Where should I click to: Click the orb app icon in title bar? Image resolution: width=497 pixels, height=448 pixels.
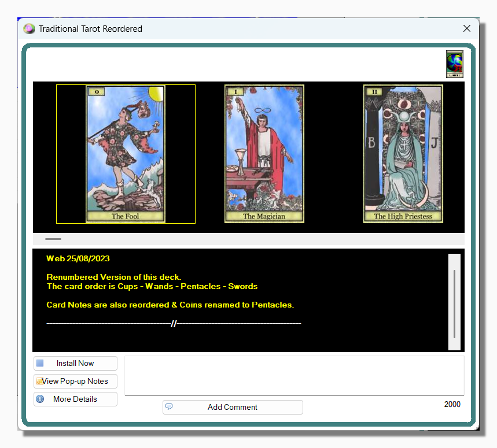pos(29,29)
